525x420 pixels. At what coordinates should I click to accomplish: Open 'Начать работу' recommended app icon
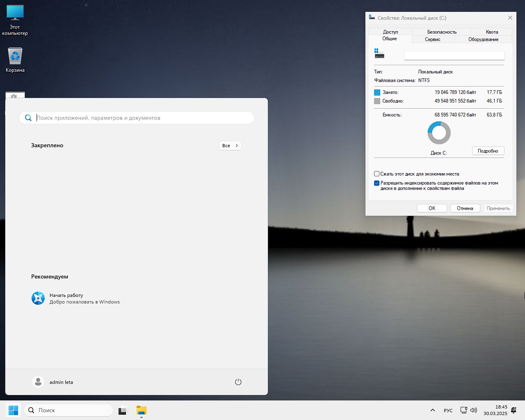click(38, 298)
